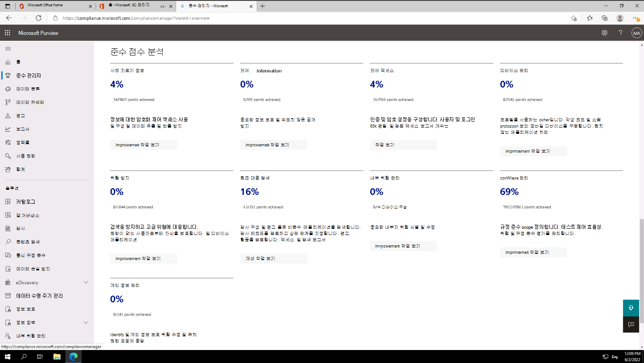The width and height of the screenshot is (644, 363).
Task: Click the 경고 alert triangle icon
Action: click(8, 115)
